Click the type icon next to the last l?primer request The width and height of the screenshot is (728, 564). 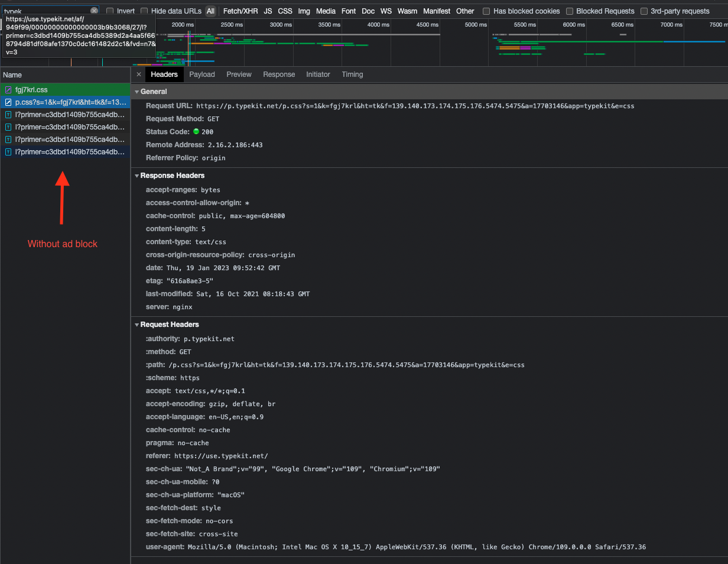(x=7, y=151)
